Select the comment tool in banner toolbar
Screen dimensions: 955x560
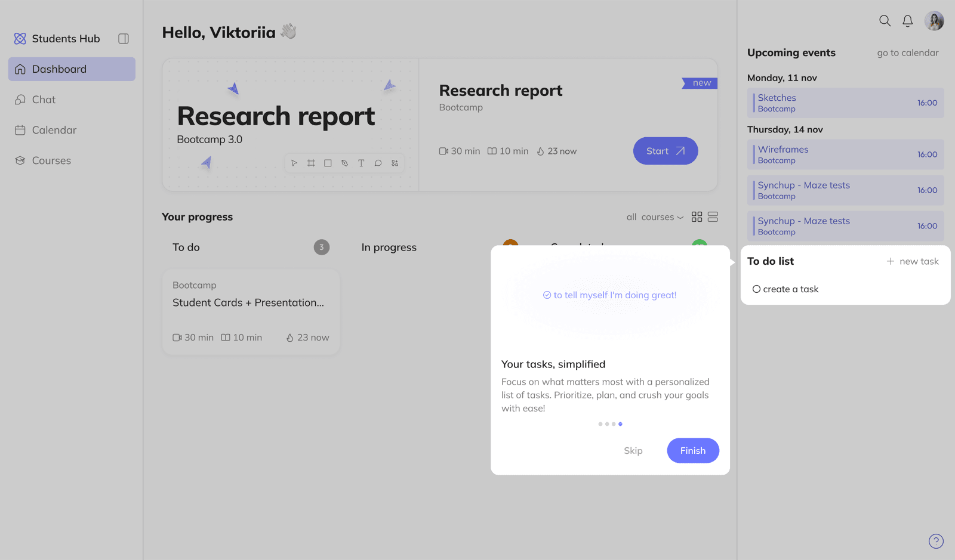pos(378,163)
